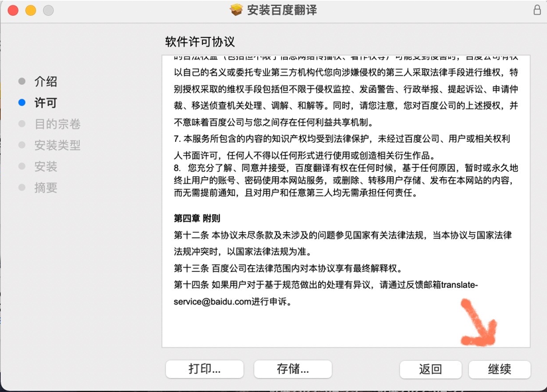
Task: Open the 打印... (Print) dialog
Action: (x=204, y=369)
